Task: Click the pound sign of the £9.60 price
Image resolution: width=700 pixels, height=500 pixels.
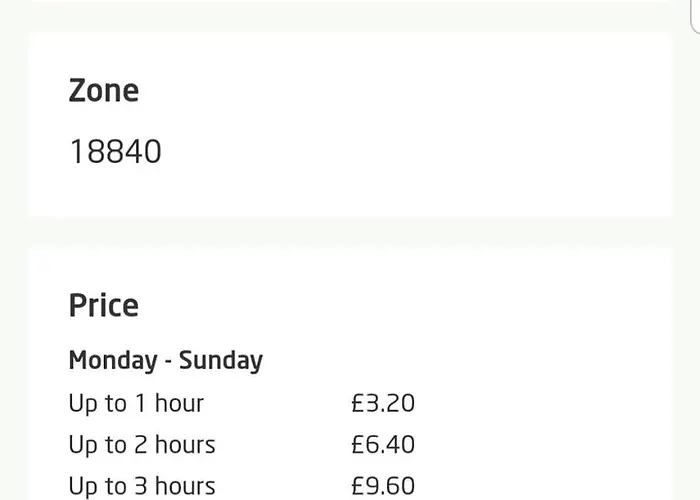Action: pos(358,486)
